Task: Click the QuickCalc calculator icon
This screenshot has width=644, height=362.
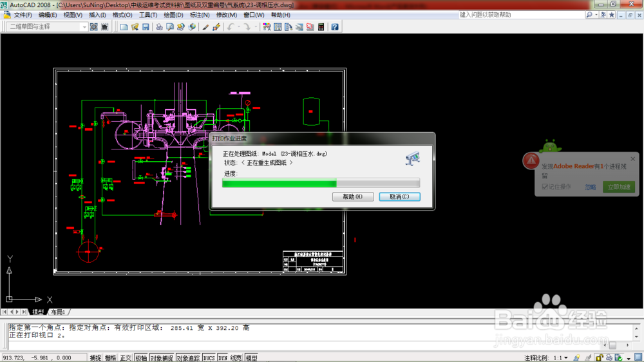Action: click(x=321, y=27)
